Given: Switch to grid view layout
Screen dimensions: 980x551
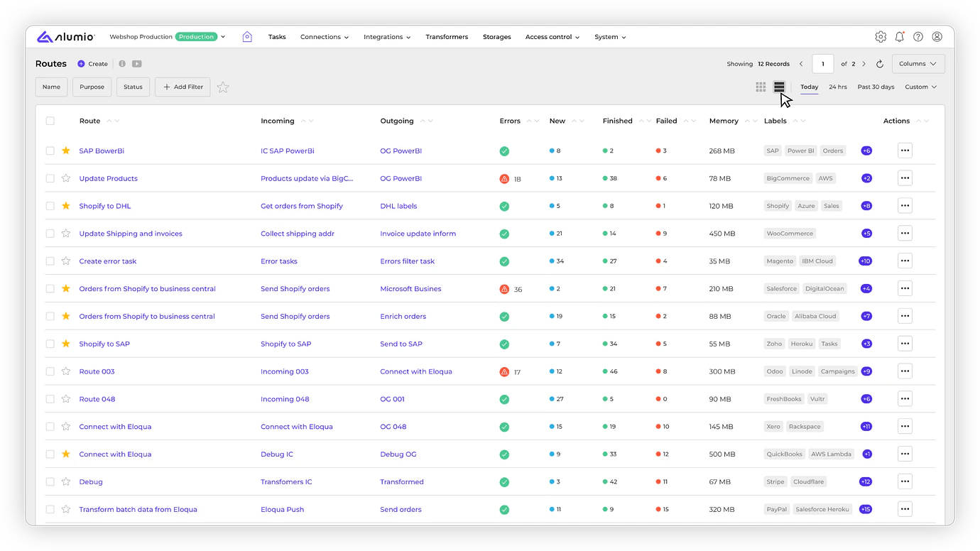Looking at the screenshot, I should click(x=761, y=87).
